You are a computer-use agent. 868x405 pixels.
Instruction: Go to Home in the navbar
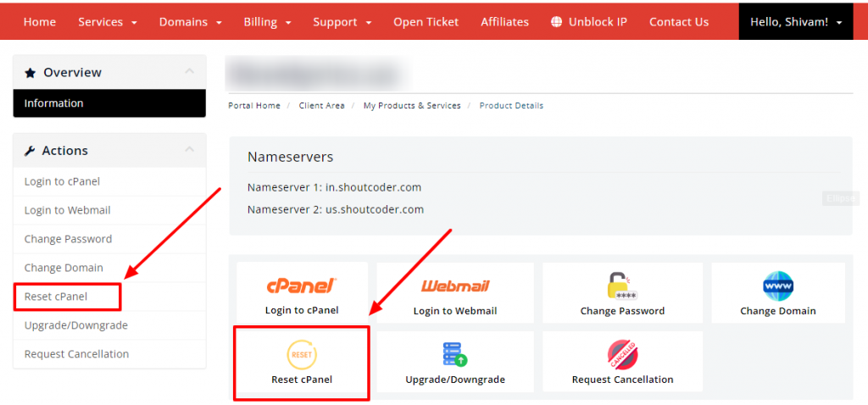click(x=40, y=22)
